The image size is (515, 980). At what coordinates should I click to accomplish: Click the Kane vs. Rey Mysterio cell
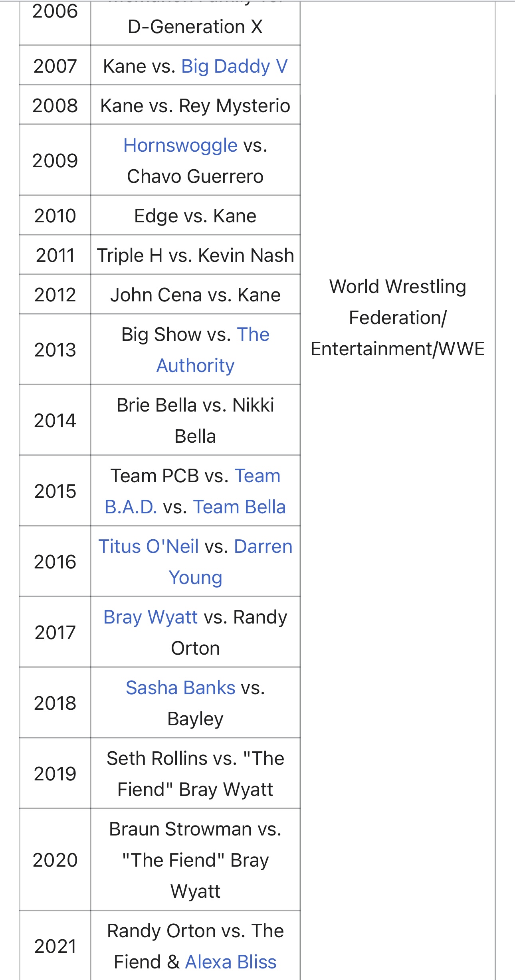coord(195,106)
